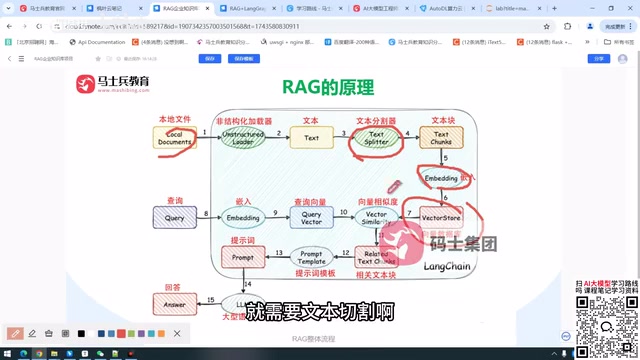The image size is (640, 360).
Task: Expand the hidden bookmarks chevron
Action: tap(587, 42)
